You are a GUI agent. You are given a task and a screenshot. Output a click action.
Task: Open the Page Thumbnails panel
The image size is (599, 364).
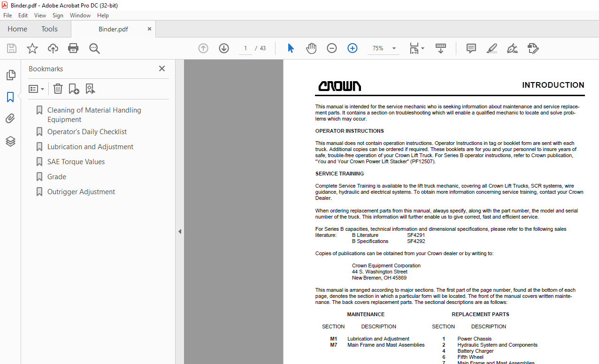pos(10,75)
